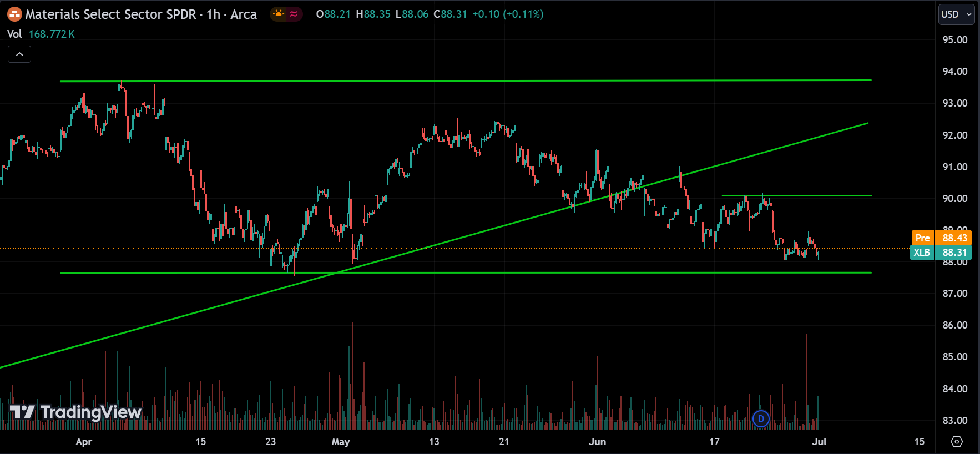Click the 1h interval label
The image size is (980, 454).
pyautogui.click(x=214, y=14)
